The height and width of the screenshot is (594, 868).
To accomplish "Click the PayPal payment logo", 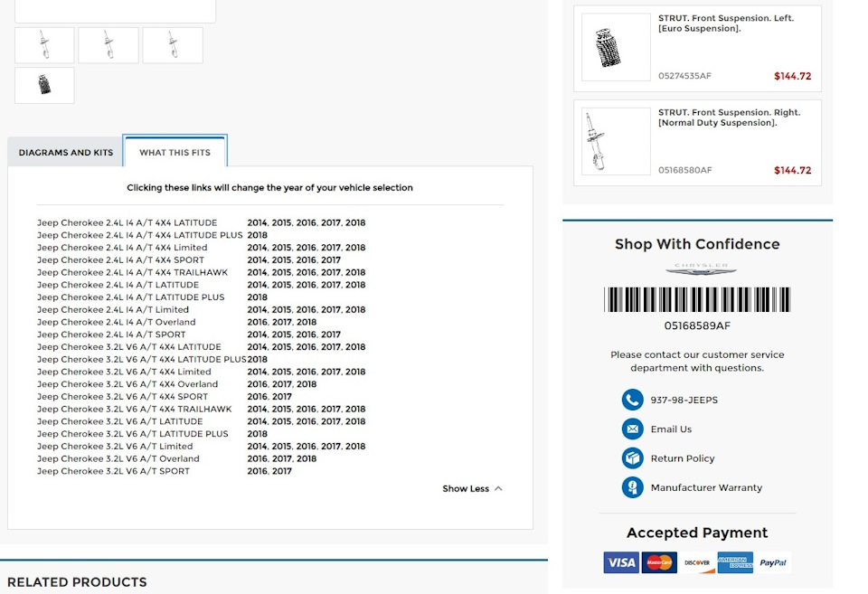I will [x=773, y=562].
